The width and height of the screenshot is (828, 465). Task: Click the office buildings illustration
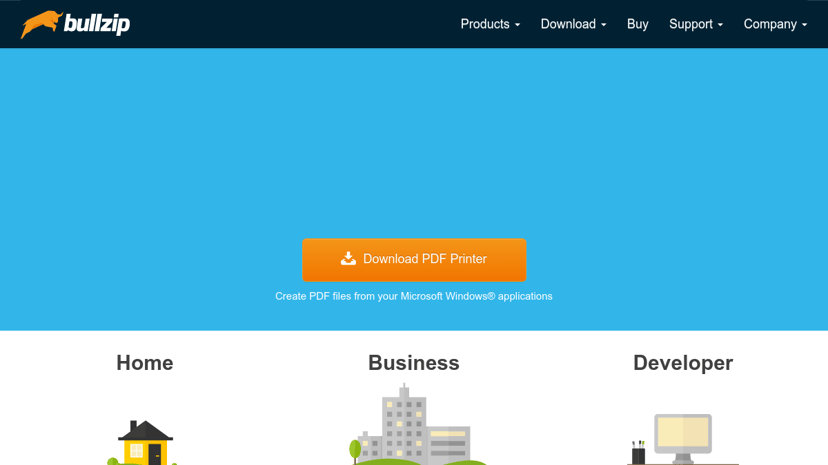click(x=417, y=425)
